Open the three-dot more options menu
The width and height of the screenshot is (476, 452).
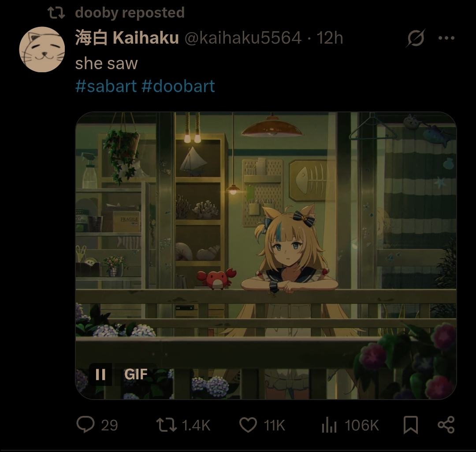446,38
